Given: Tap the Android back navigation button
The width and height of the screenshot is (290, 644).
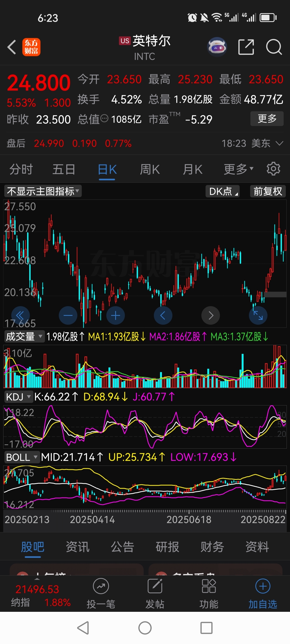Looking at the screenshot, I should pos(83,628).
